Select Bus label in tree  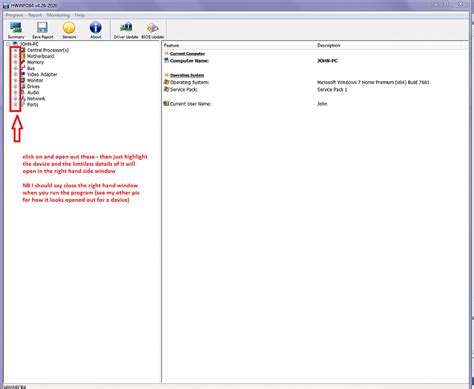tap(31, 68)
